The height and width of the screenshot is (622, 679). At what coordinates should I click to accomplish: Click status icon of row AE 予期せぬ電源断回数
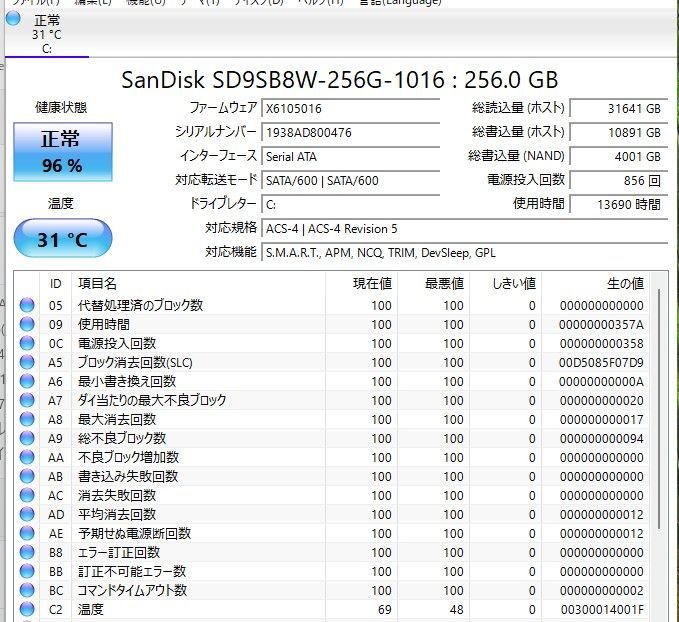(27, 534)
